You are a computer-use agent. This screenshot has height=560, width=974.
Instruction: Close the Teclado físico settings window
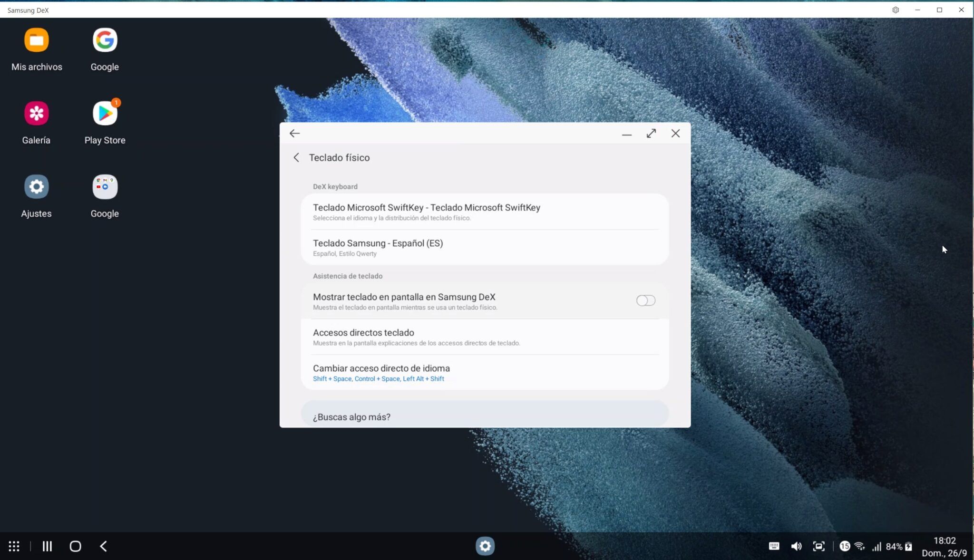[x=675, y=134]
